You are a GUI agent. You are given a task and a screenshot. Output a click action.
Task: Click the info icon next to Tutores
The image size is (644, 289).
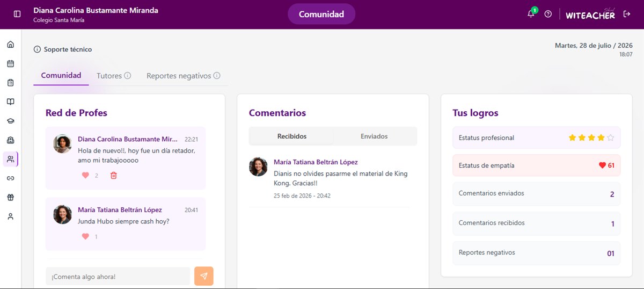click(128, 76)
